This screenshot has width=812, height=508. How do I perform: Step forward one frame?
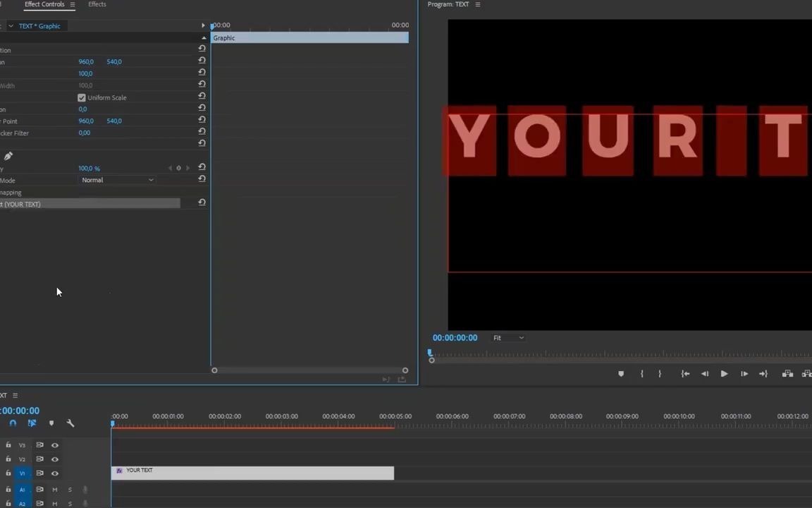[x=744, y=374]
